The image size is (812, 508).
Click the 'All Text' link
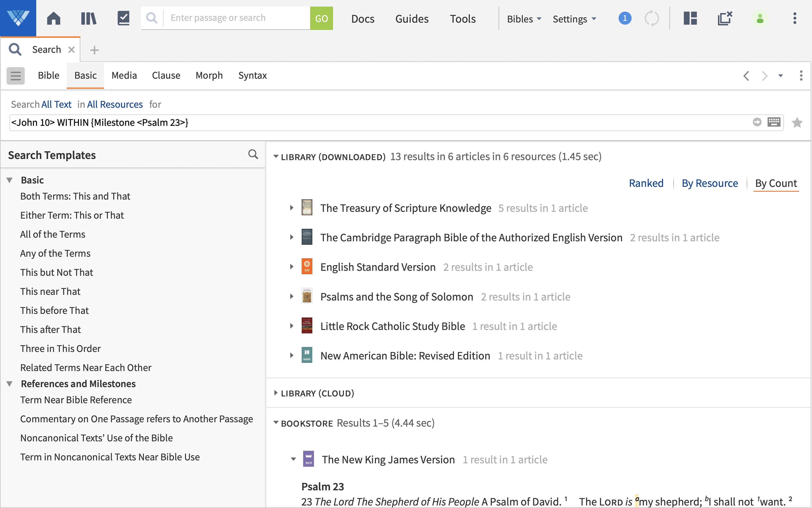[56, 105]
